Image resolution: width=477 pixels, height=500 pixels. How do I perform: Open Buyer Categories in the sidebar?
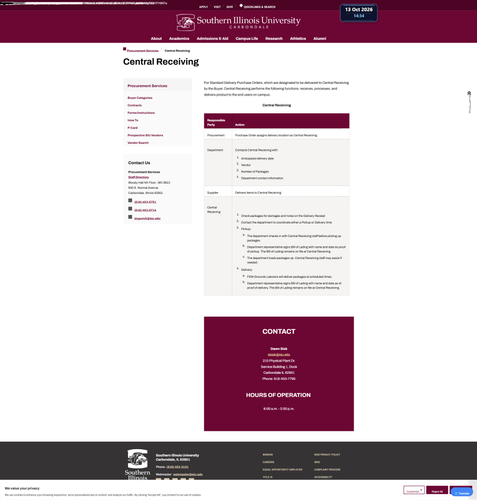click(x=140, y=98)
